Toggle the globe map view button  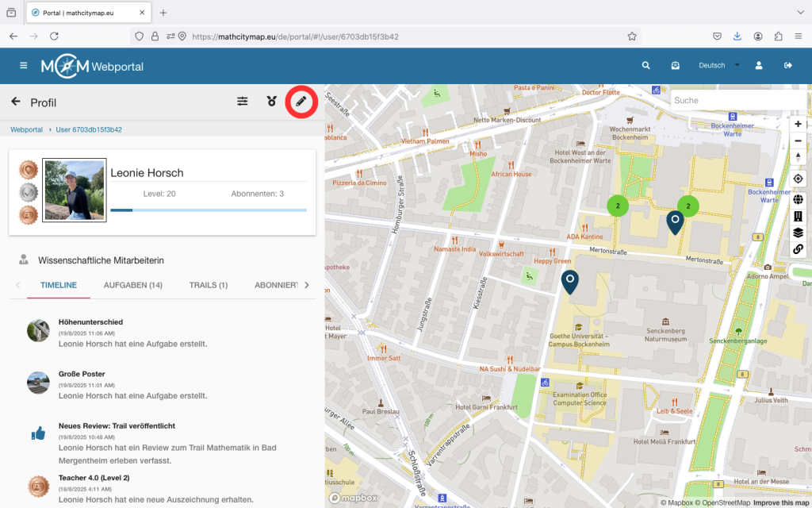pos(798,199)
